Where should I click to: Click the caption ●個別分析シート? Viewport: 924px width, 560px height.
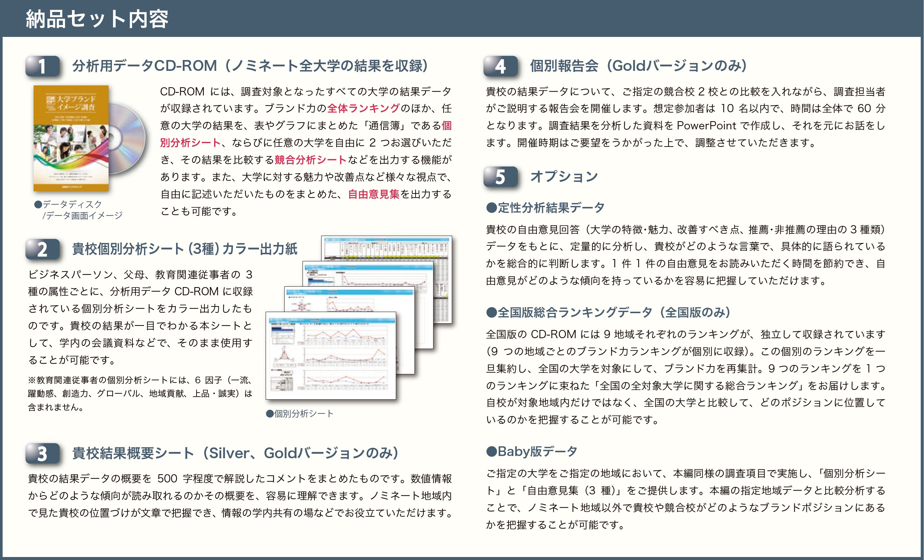(299, 413)
